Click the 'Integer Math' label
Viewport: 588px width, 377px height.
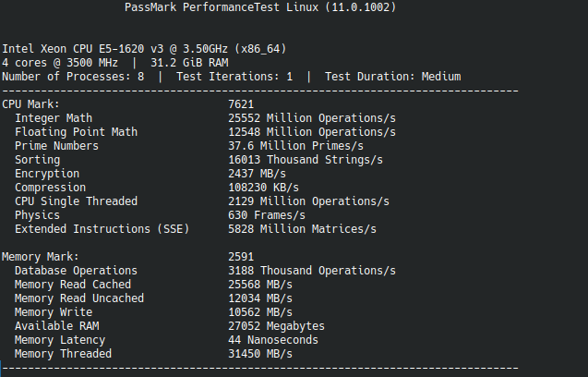tap(54, 118)
